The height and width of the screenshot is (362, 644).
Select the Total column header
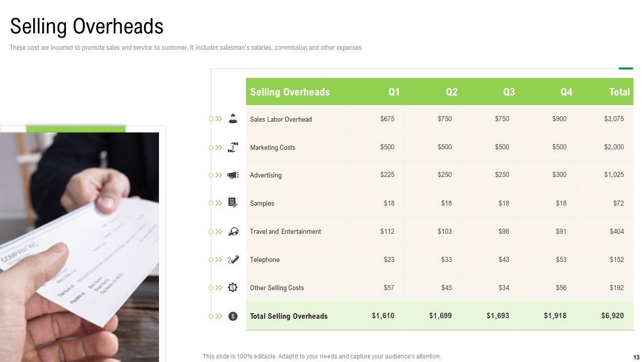point(619,92)
